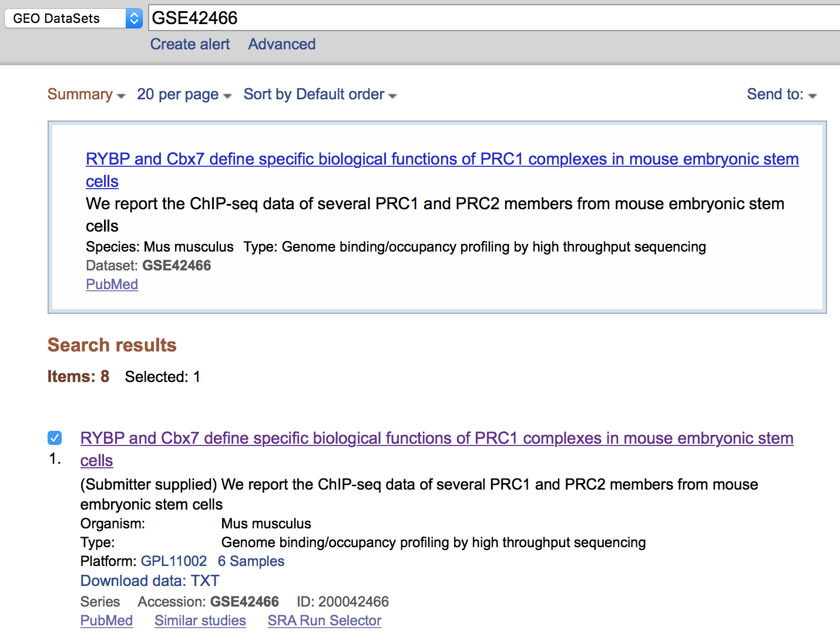The height and width of the screenshot is (643, 840).
Task: Open the PubMed link in the highlighted box
Action: 112,284
